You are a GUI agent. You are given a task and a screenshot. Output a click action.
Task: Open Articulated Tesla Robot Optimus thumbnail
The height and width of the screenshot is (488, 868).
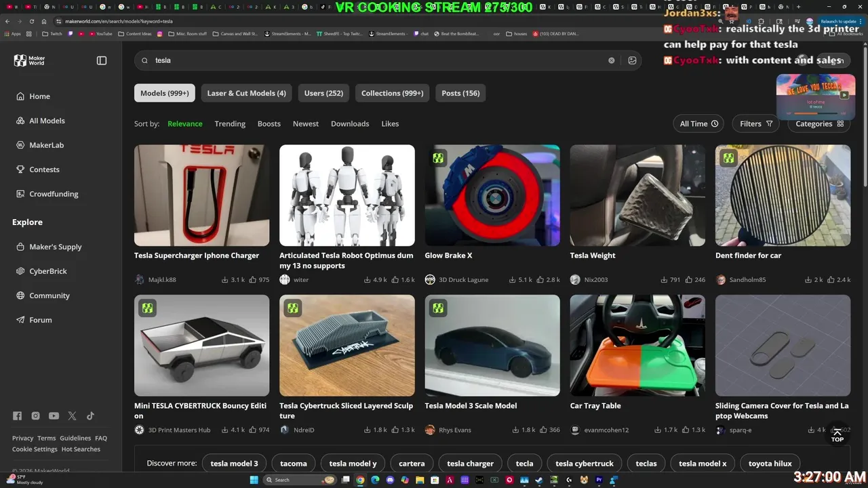(347, 195)
